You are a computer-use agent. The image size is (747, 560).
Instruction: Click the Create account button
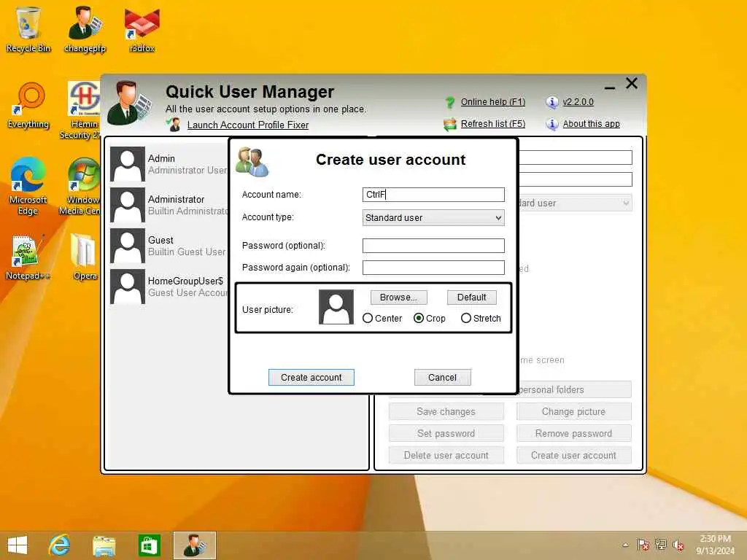pyautogui.click(x=311, y=377)
